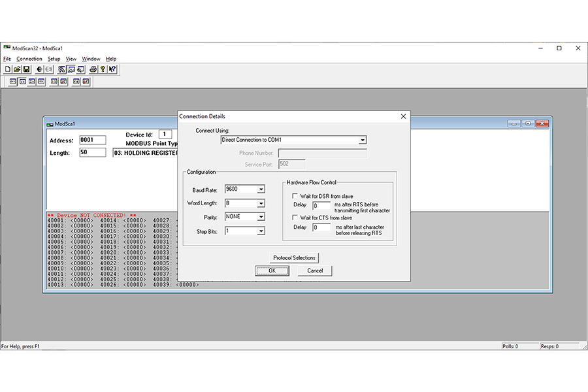Open a file with the folder icon

pos(17,69)
